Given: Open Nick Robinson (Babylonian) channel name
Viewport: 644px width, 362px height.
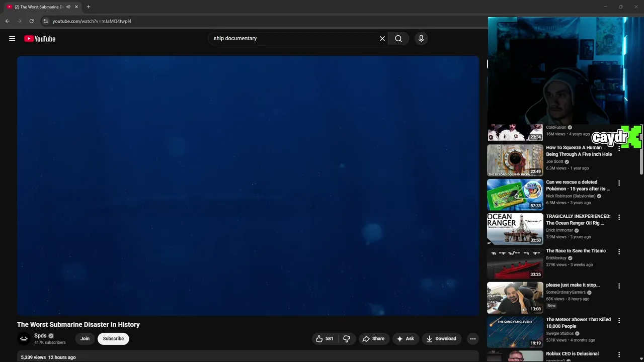Looking at the screenshot, I should point(571,196).
